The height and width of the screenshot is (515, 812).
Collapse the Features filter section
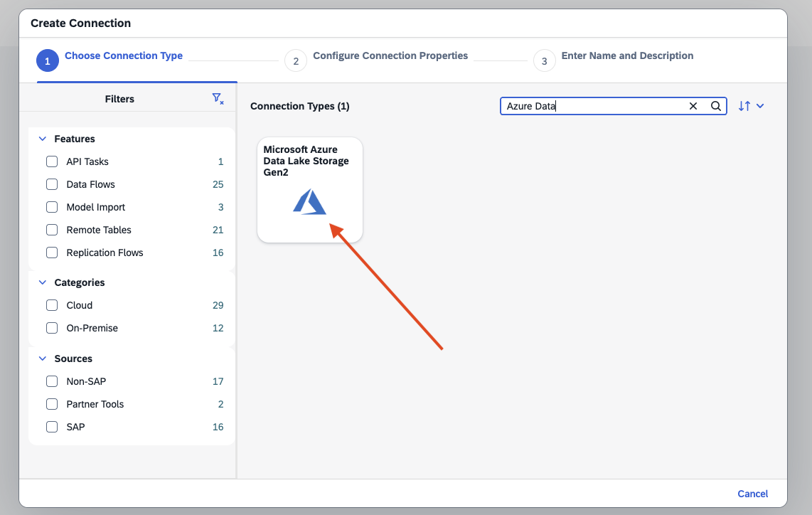click(x=42, y=139)
